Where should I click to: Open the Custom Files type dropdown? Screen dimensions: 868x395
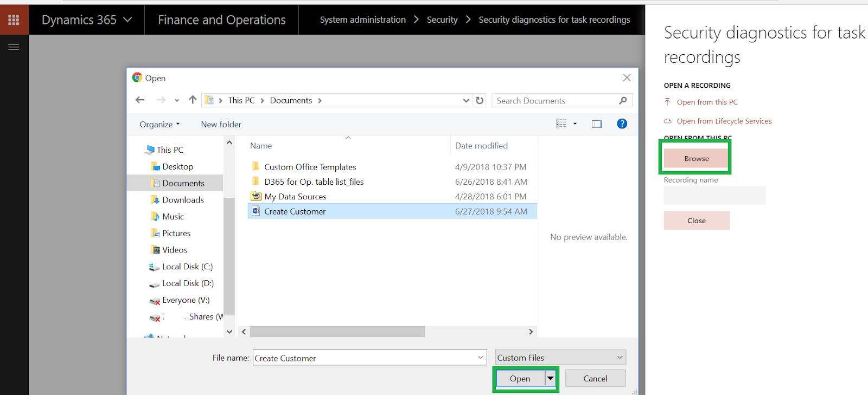coord(561,357)
